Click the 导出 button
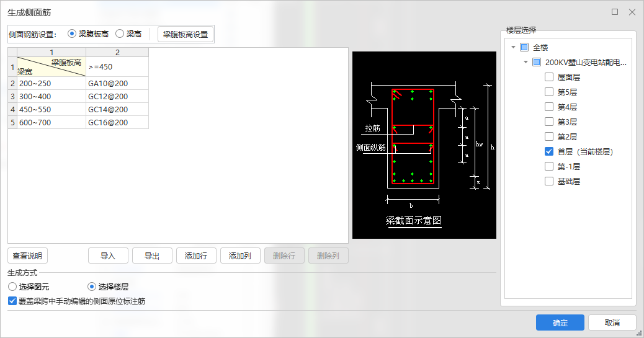Screen dimensions: 644x338 coord(152,256)
